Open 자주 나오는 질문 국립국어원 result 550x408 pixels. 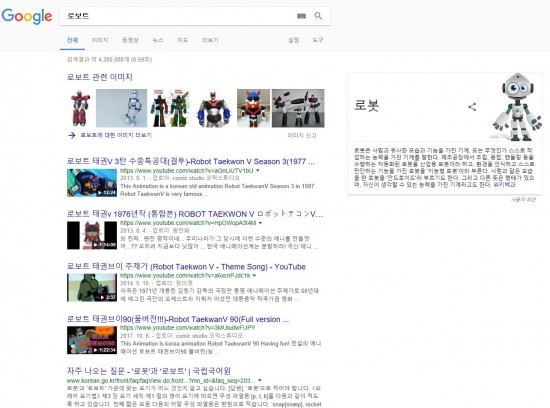[149, 371]
